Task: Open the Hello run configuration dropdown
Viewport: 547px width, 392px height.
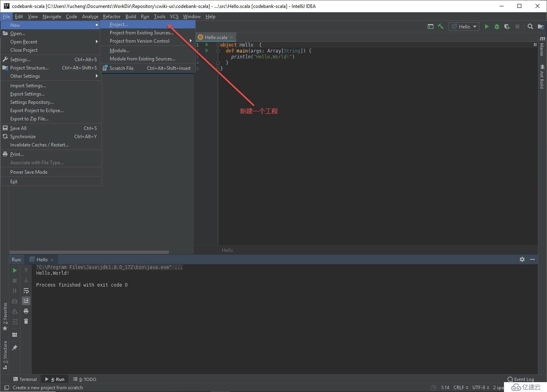Action: pos(464,26)
